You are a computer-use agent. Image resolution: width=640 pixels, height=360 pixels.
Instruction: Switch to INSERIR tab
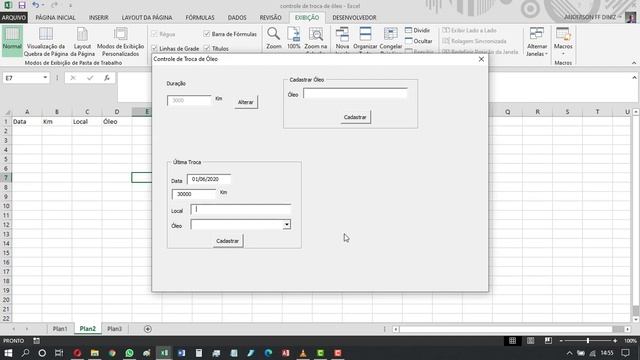point(99,18)
